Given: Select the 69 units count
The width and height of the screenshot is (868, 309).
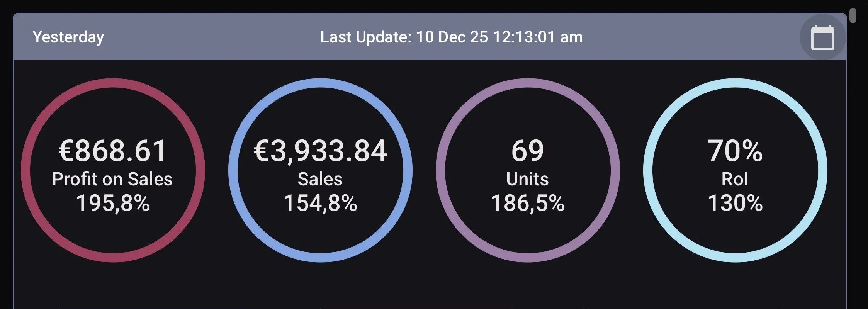Looking at the screenshot, I should coord(528,151).
